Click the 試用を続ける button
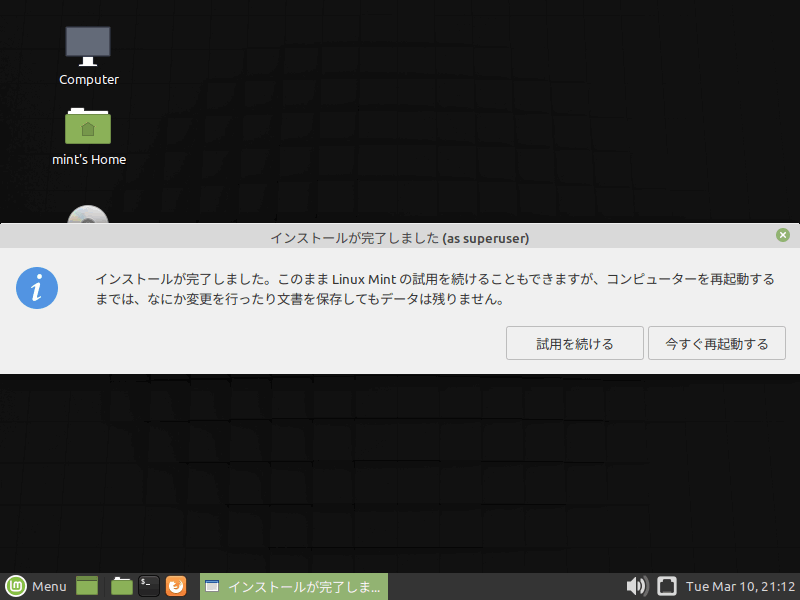Viewport: 800px width, 600px height. click(x=574, y=343)
